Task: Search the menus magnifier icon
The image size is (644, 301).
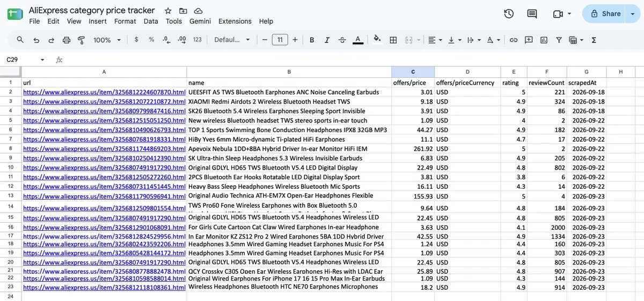Action: pyautogui.click(x=20, y=40)
